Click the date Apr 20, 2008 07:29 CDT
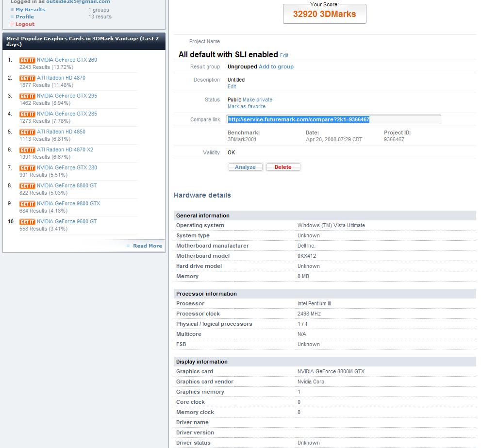The image size is (481, 448). click(334, 139)
